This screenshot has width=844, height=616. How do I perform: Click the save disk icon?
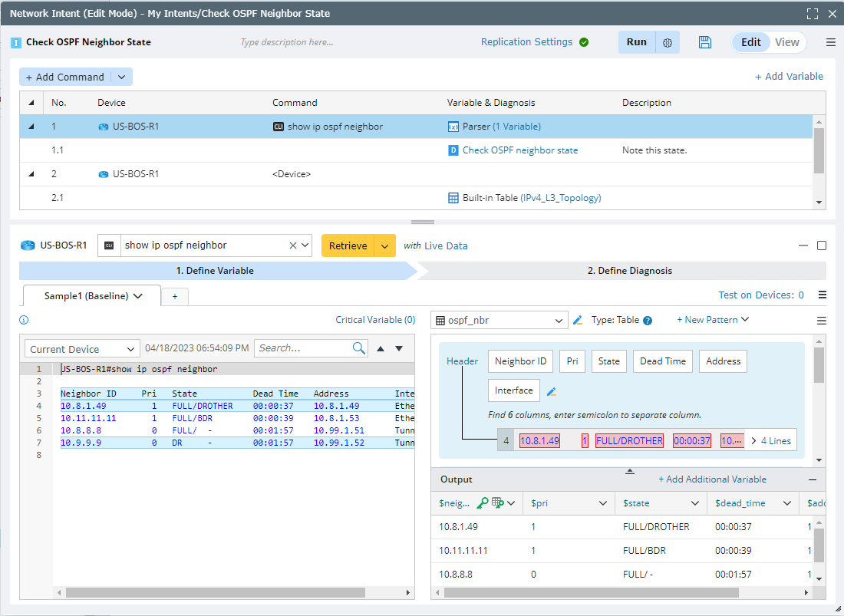pyautogui.click(x=705, y=42)
